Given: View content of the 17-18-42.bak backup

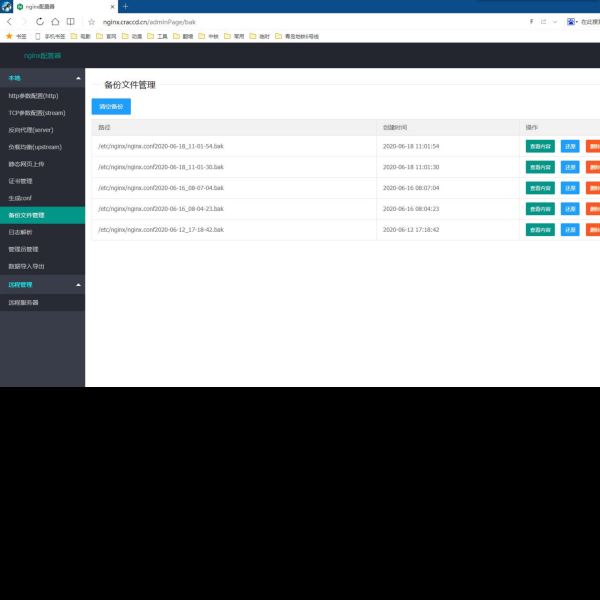Looking at the screenshot, I should tap(540, 230).
